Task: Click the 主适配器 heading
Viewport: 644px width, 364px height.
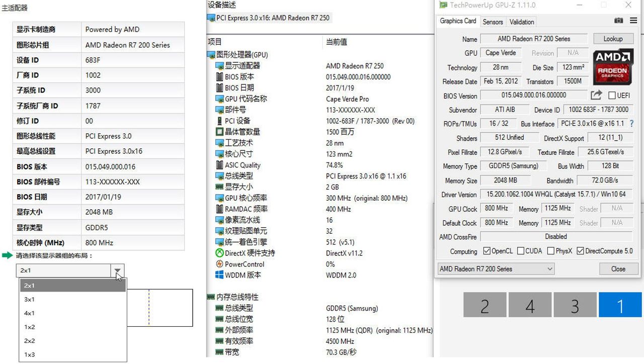Action: tap(15, 8)
